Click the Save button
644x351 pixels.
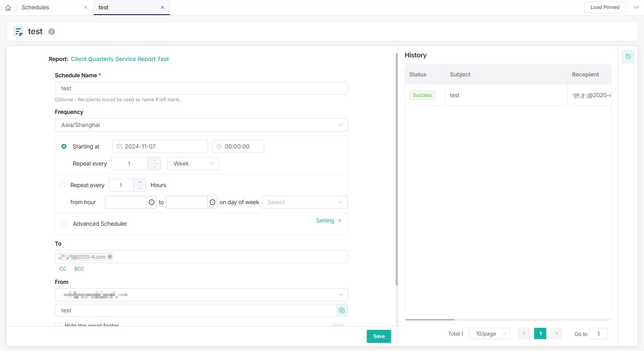click(379, 336)
